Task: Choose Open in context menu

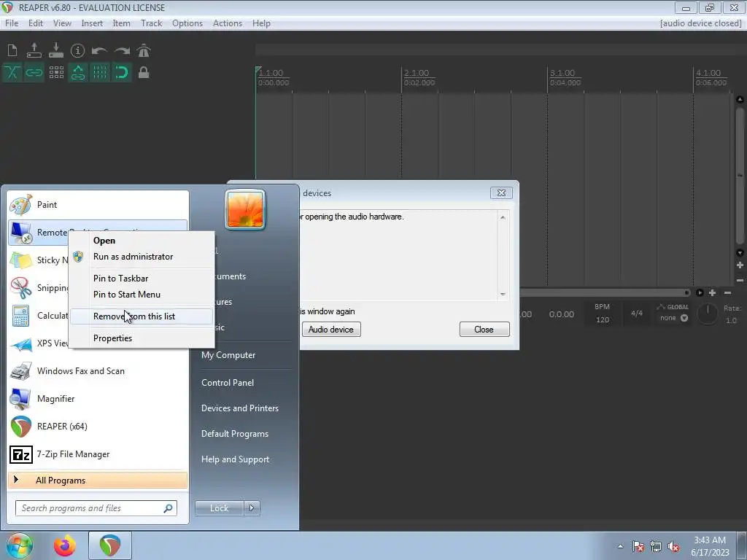Action: tap(142, 241)
